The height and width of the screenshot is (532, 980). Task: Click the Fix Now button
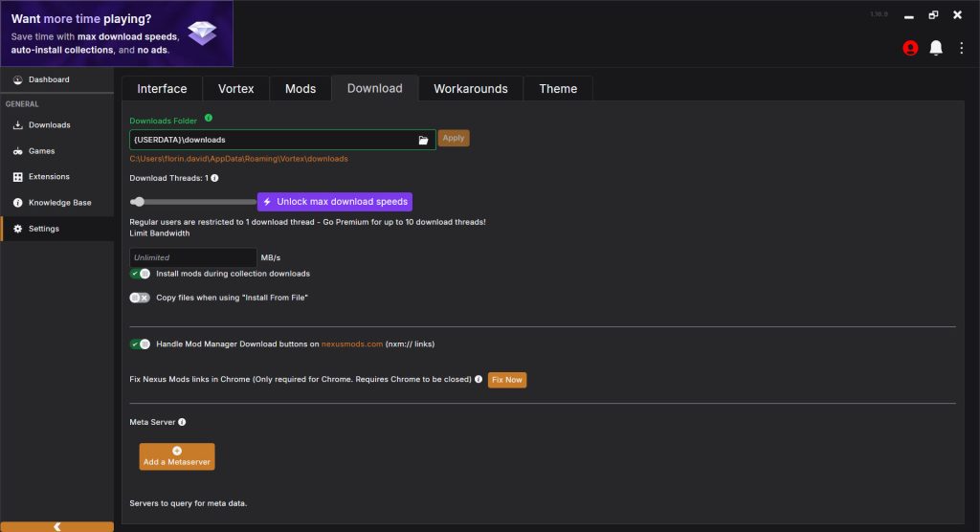(507, 380)
